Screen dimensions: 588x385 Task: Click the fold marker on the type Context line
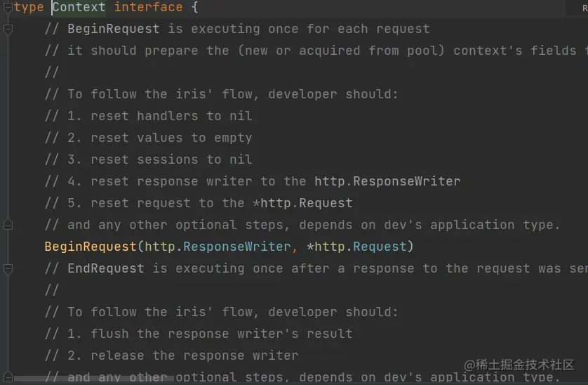[8, 8]
